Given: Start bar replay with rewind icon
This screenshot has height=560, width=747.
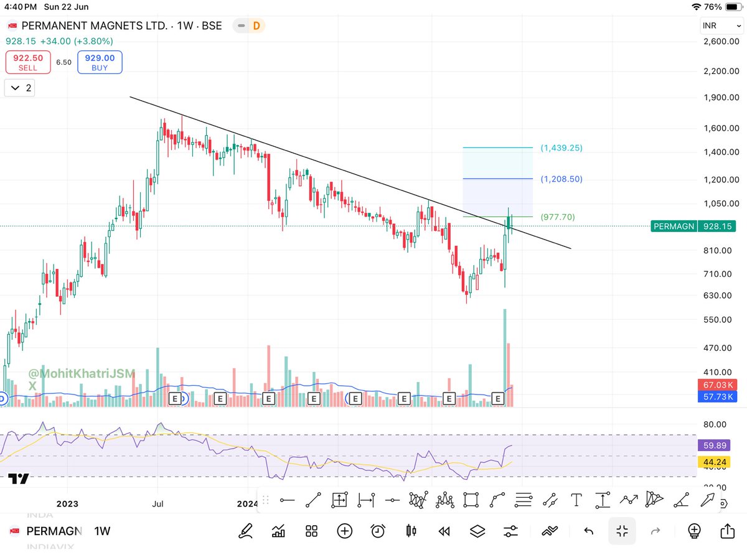Looking at the screenshot, I should click(444, 531).
